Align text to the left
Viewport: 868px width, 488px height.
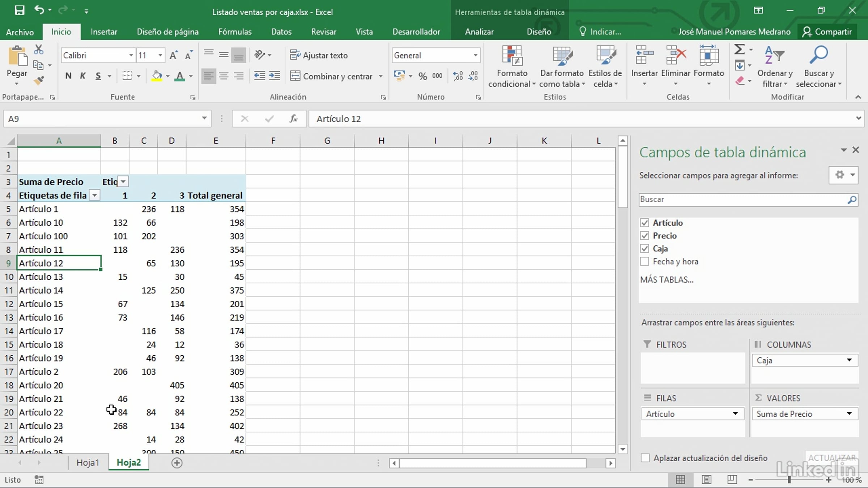coord(208,76)
